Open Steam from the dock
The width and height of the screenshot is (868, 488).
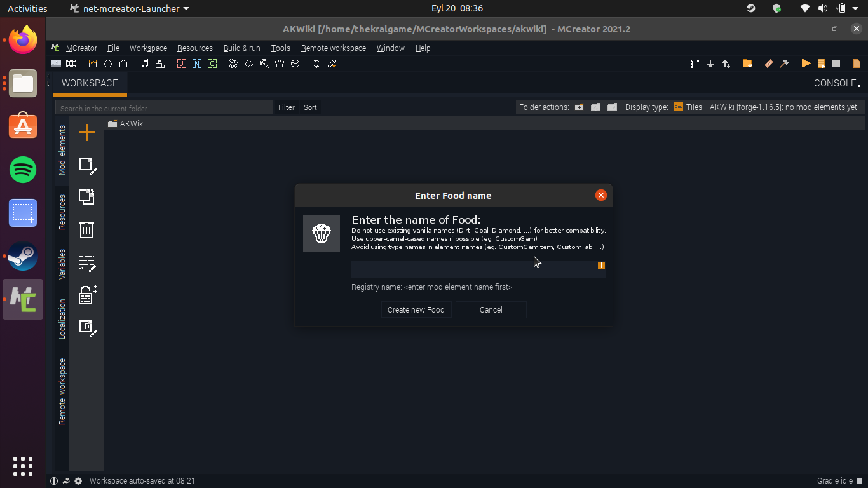23,256
